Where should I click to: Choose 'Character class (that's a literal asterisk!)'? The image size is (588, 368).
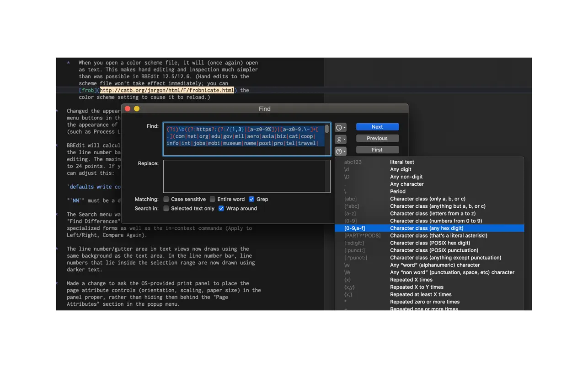click(x=429, y=235)
